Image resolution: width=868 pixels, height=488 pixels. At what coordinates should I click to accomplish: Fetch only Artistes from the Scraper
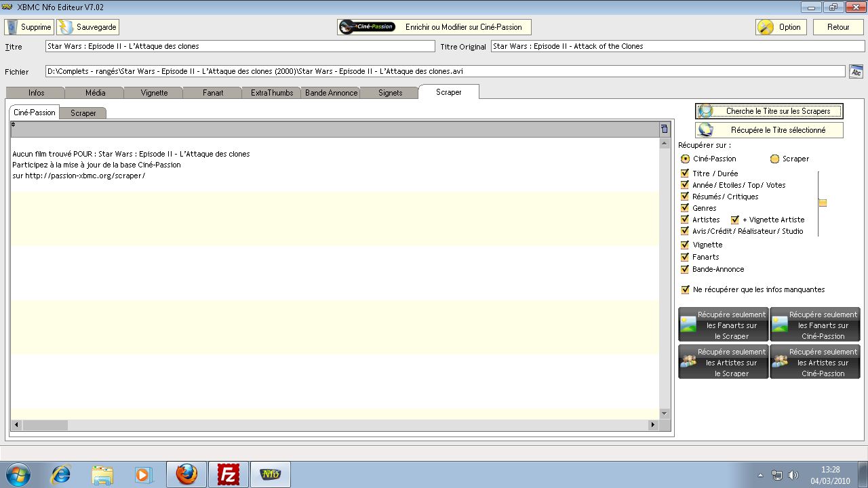pyautogui.click(x=724, y=362)
